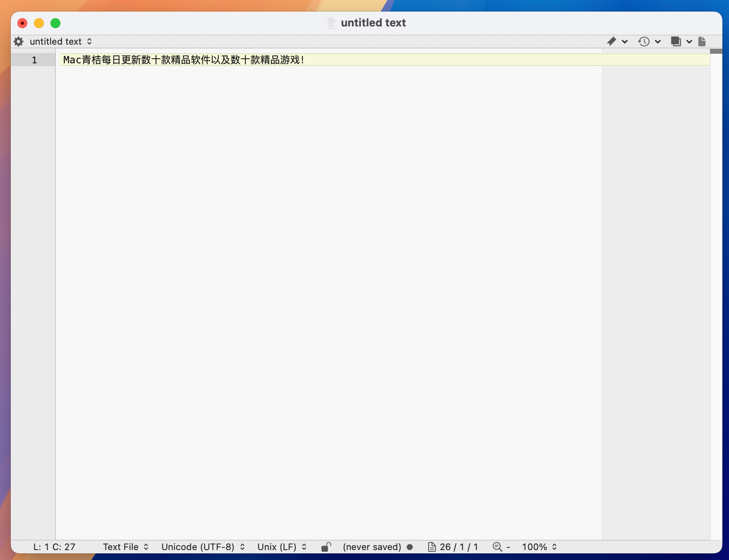Expand the 'untitled text' document popup
This screenshot has height=560, width=729.
pyautogui.click(x=61, y=41)
